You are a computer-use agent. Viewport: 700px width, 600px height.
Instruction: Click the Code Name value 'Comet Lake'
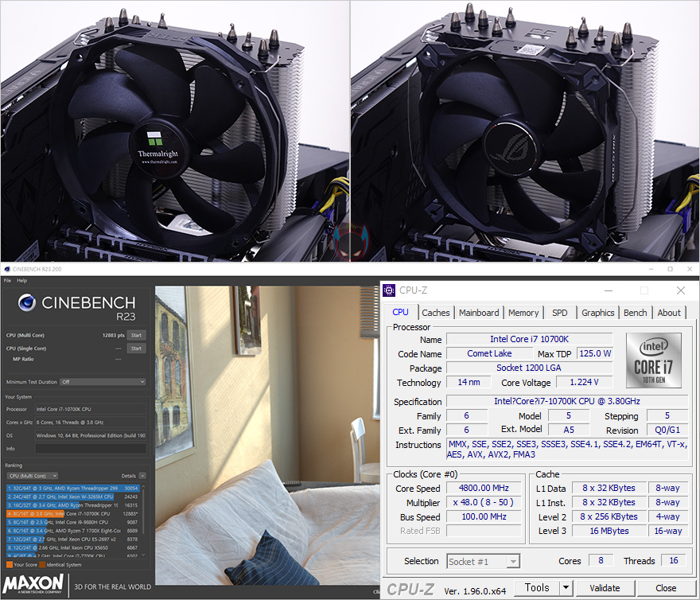pyautogui.click(x=489, y=353)
